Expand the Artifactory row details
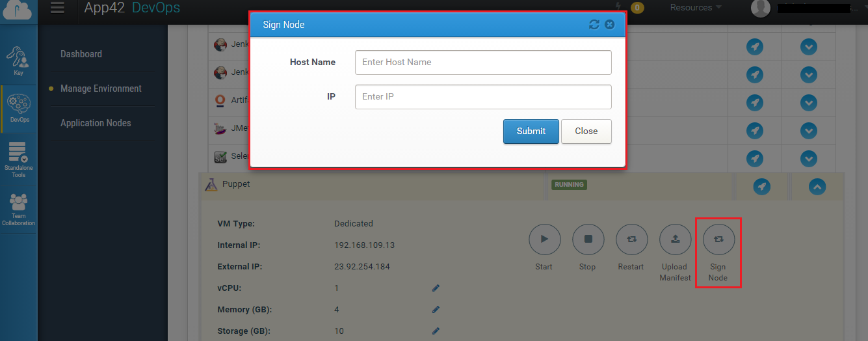Image resolution: width=868 pixels, height=341 pixels. [x=808, y=102]
